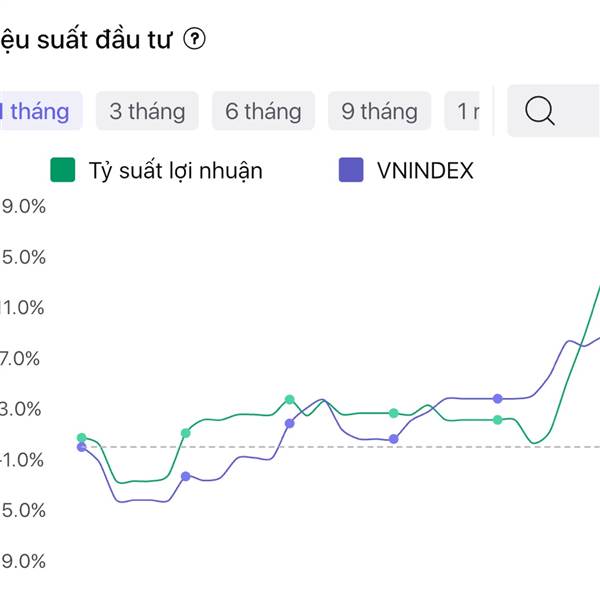Select the 9 tháng period tab

(379, 111)
